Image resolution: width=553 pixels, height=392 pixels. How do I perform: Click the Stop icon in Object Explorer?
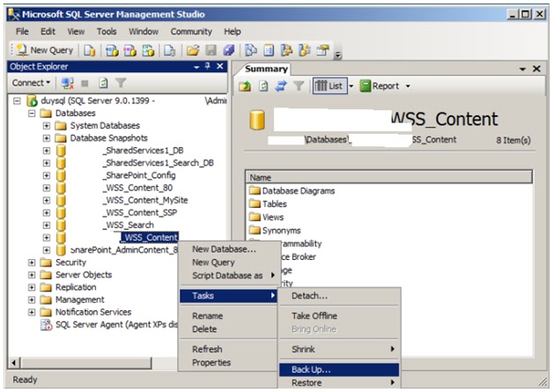click(x=85, y=84)
